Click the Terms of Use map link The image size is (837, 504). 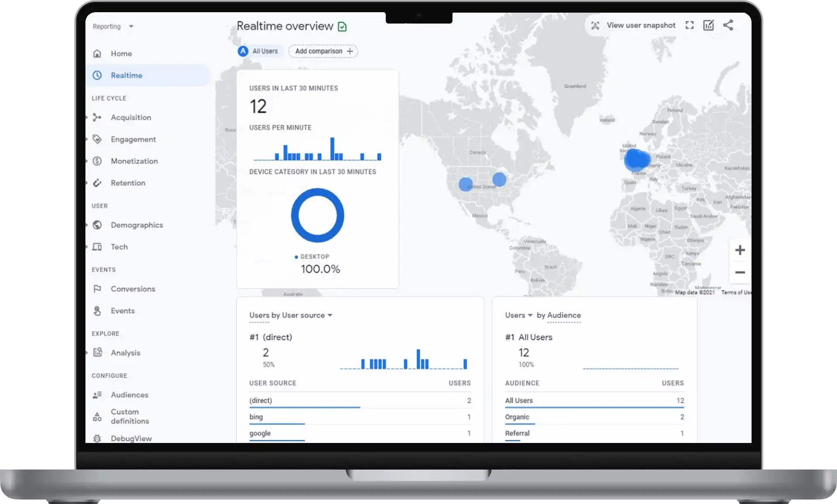pyautogui.click(x=736, y=293)
